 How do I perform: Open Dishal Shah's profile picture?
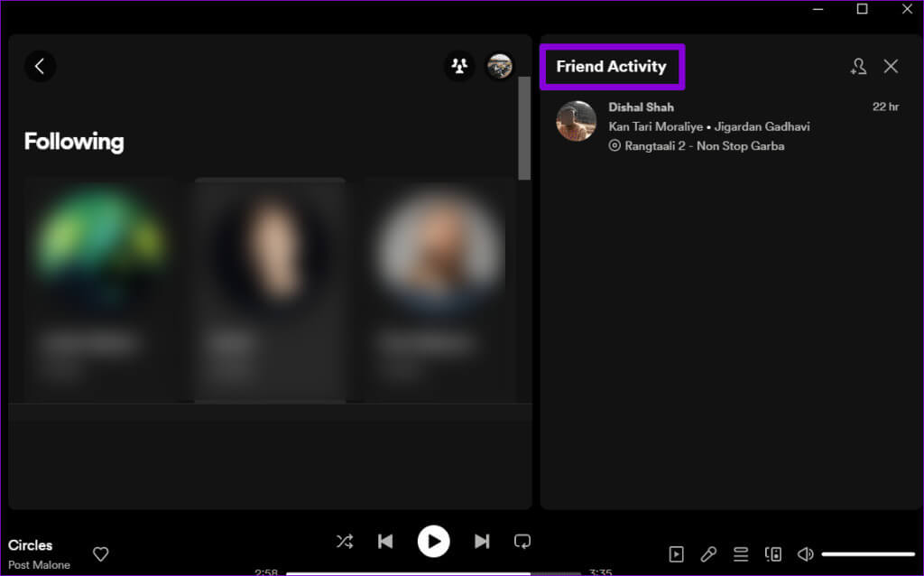coord(576,121)
